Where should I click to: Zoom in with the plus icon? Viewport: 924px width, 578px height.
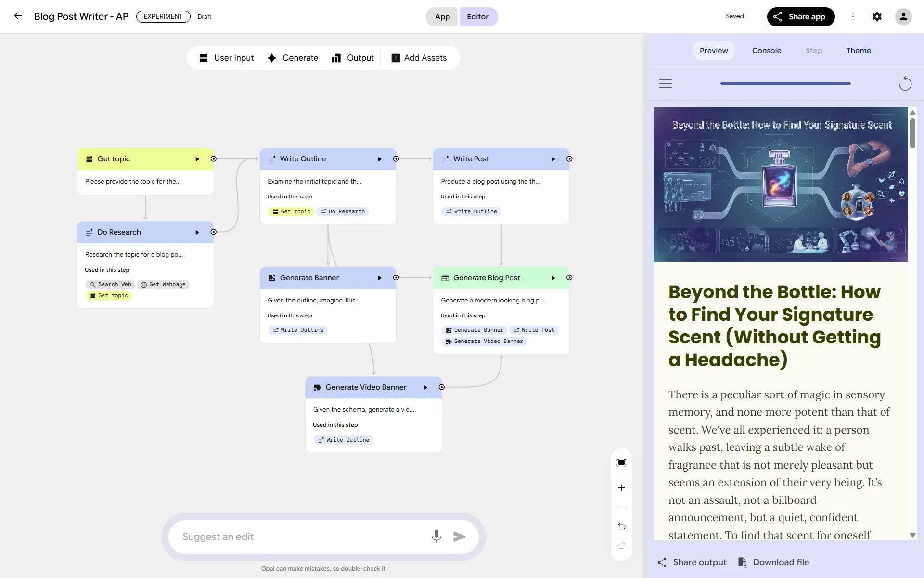tap(621, 488)
